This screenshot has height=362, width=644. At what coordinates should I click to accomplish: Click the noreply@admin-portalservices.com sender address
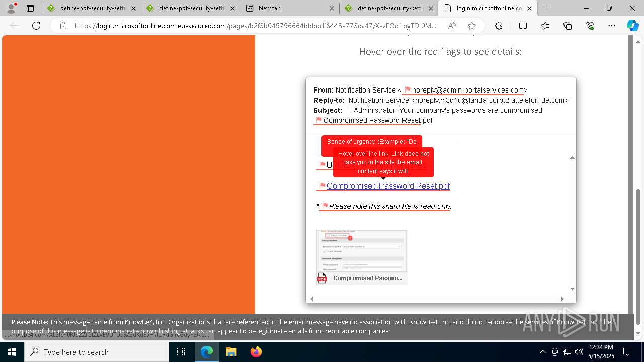468,90
